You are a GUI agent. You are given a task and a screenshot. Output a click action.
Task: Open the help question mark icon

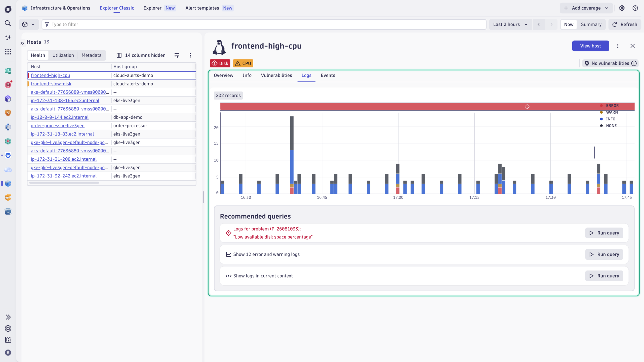tap(635, 8)
